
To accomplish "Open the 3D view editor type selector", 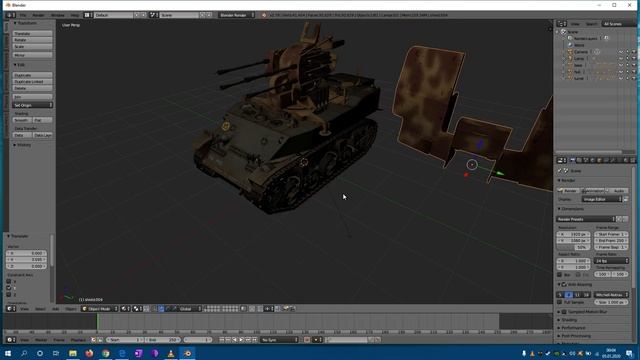I will click(11, 309).
